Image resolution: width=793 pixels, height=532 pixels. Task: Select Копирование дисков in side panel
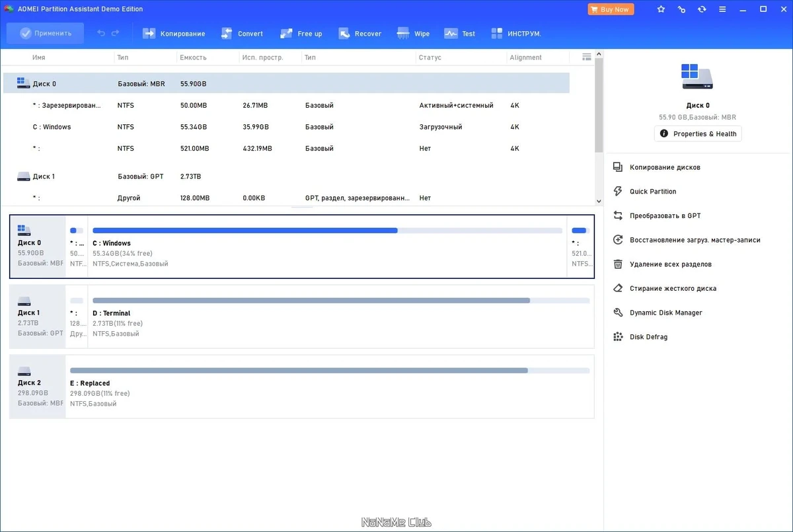point(665,167)
